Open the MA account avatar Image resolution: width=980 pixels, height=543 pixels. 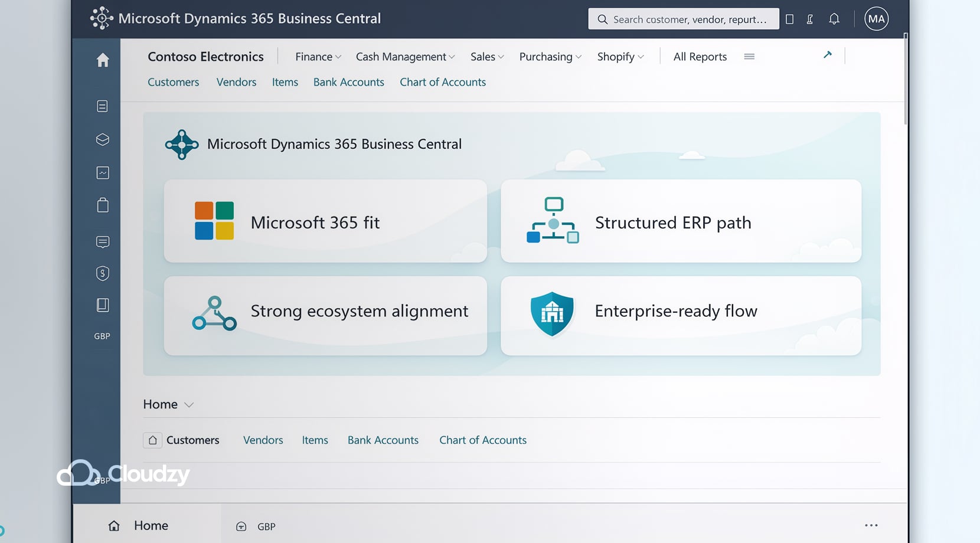pos(876,18)
